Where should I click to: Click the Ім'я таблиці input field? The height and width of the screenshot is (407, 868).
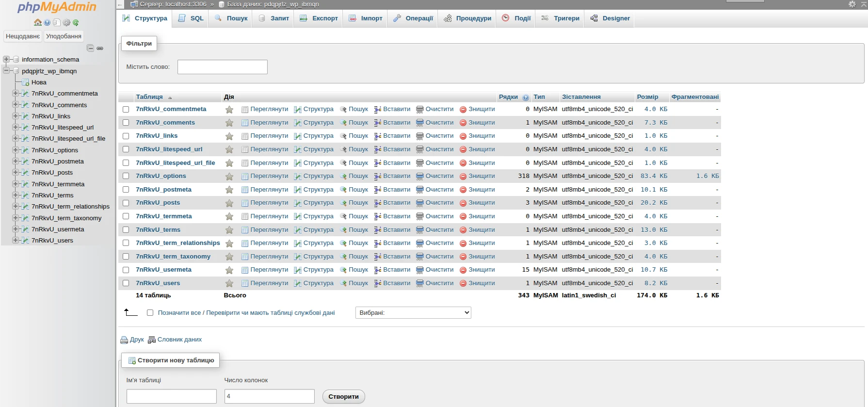(x=172, y=396)
